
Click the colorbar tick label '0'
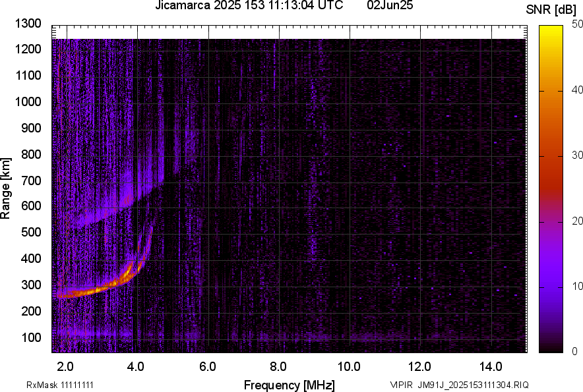(x=575, y=351)
